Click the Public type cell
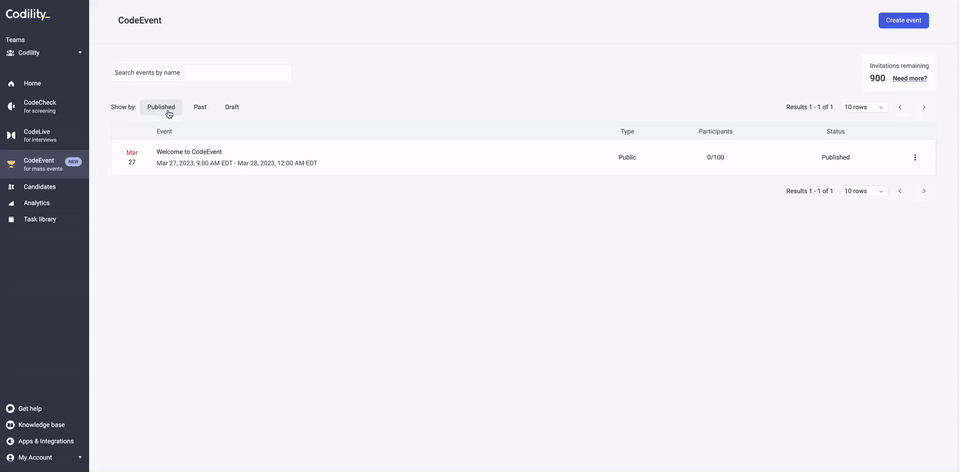This screenshot has height=472, width=960. (x=628, y=157)
